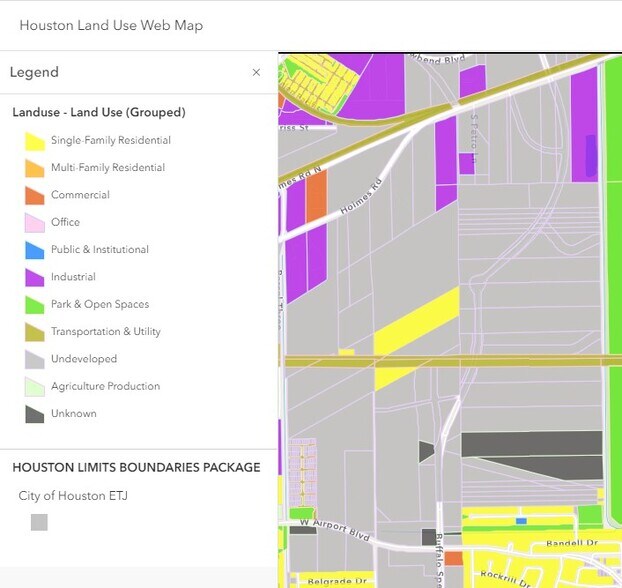Click the Unknown dark gray swatch

pyautogui.click(x=34, y=414)
